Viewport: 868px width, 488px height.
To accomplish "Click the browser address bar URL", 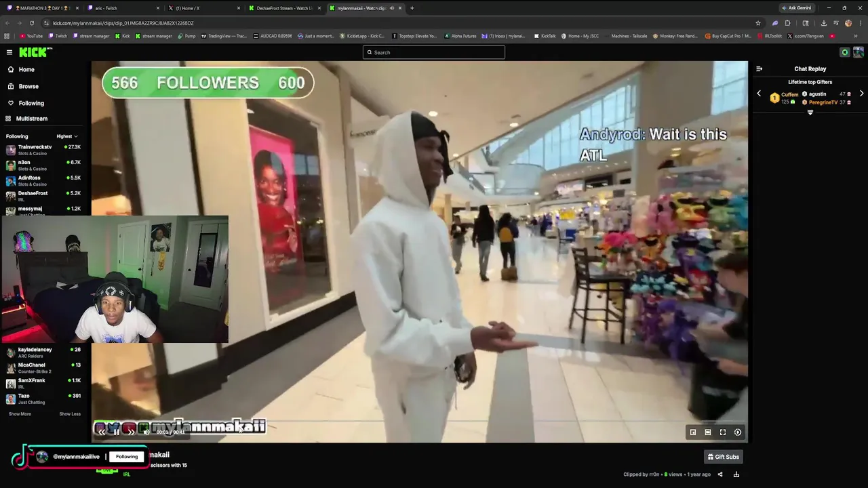I will [x=123, y=23].
